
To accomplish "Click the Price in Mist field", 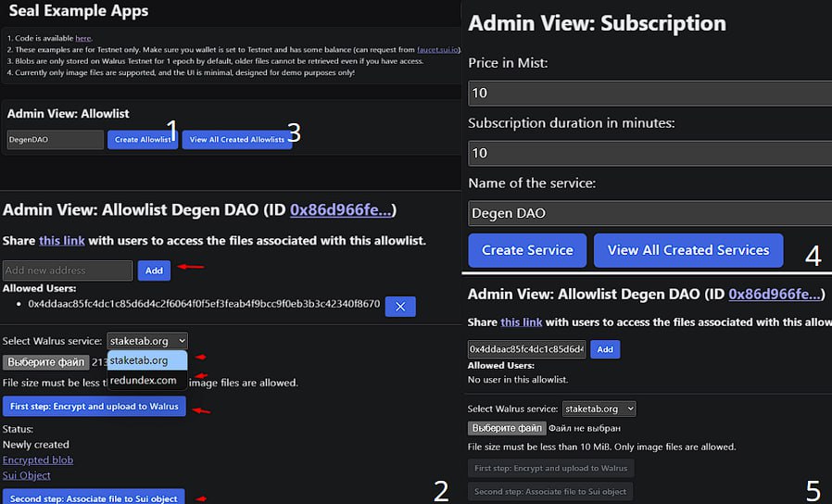I will [x=650, y=94].
